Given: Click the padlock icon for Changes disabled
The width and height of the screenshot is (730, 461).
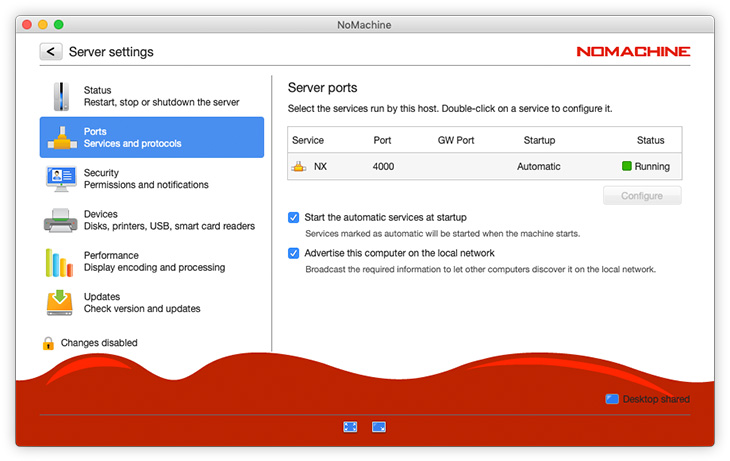Looking at the screenshot, I should [48, 343].
